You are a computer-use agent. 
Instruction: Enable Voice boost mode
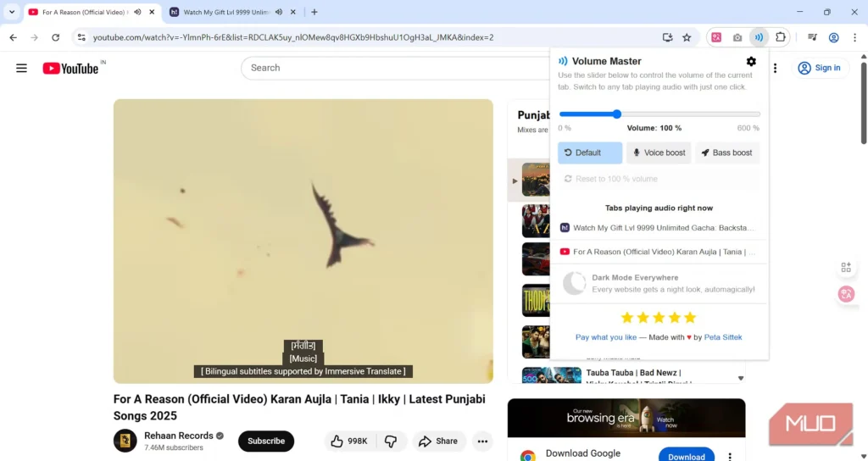[x=659, y=153]
